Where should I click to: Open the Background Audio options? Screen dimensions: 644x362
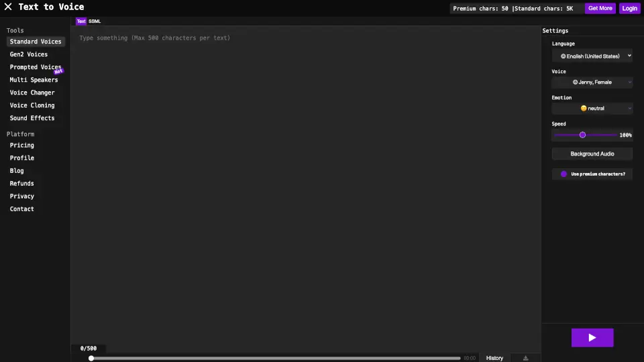592,154
